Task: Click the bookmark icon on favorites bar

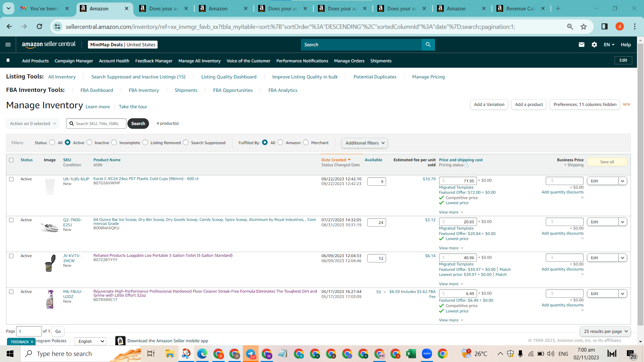Action: click(8, 61)
